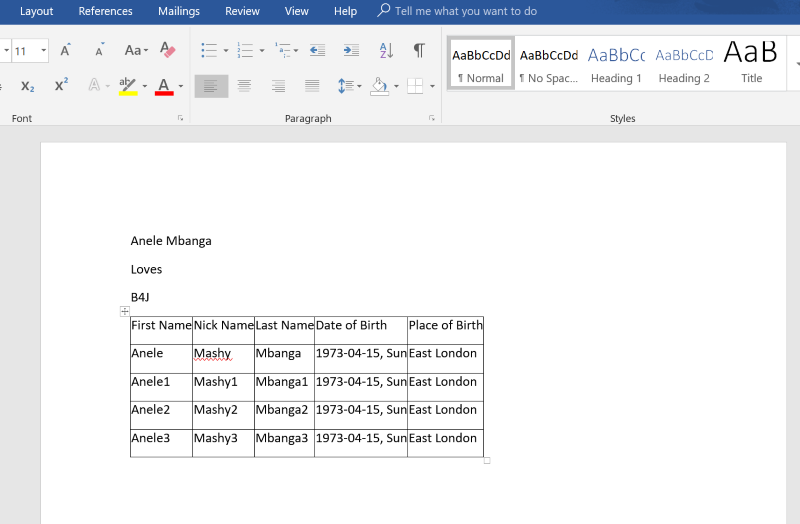
Task: Expand numbering library dropdown arrow
Action: (x=262, y=51)
